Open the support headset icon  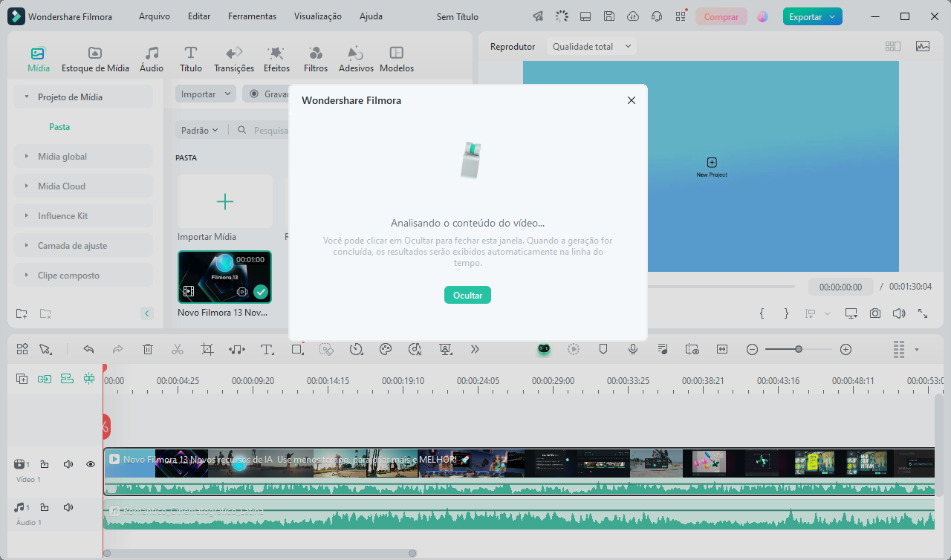pos(657,16)
